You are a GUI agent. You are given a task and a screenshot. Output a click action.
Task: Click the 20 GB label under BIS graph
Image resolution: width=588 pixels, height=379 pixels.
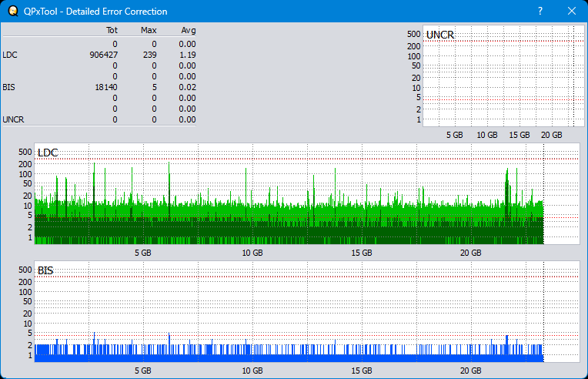470,371
